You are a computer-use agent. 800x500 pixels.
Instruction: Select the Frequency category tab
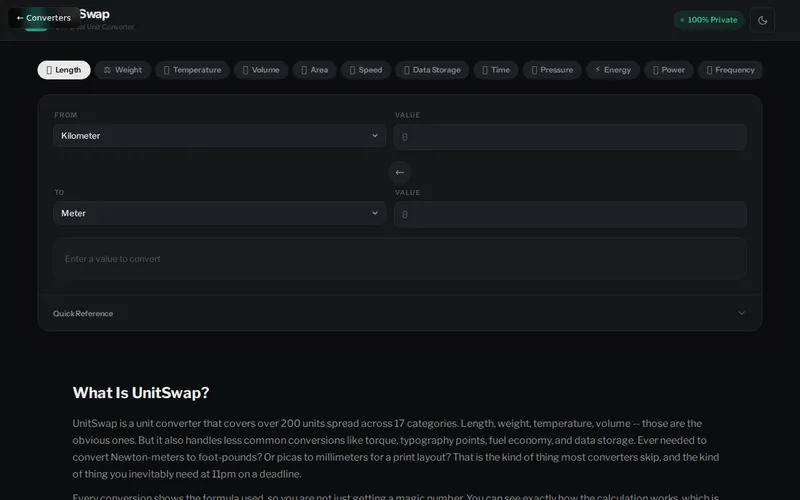coord(730,70)
